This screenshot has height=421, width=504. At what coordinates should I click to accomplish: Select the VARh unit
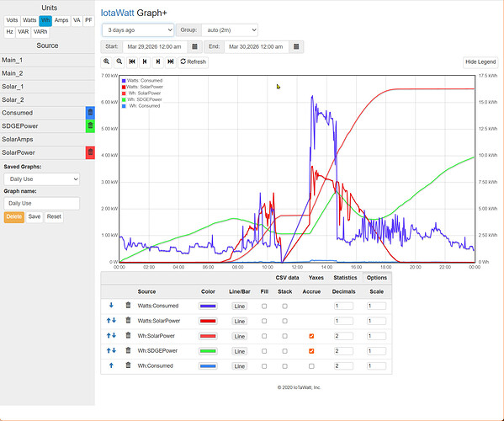click(x=40, y=32)
